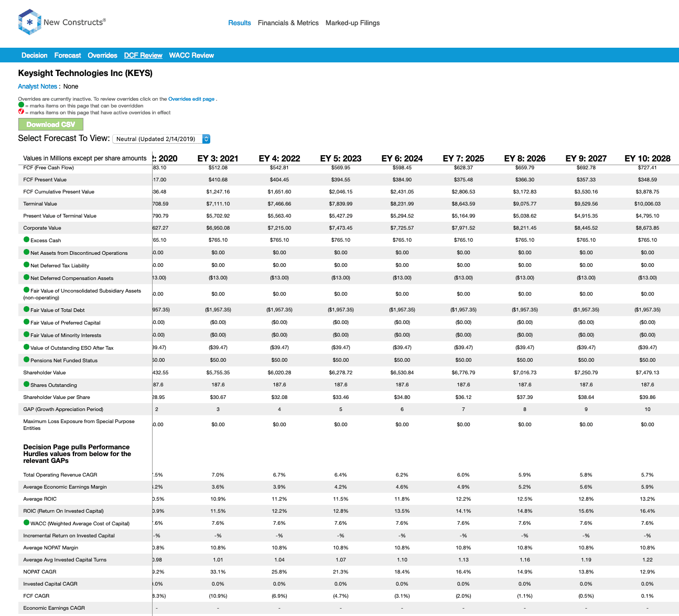Select the DCF Review navigation item

pyautogui.click(x=143, y=55)
